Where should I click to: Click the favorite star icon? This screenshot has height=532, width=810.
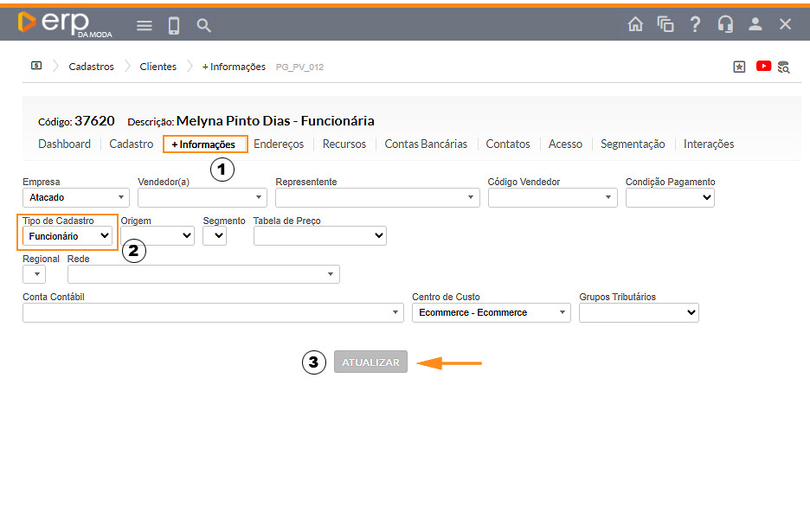pyautogui.click(x=739, y=67)
